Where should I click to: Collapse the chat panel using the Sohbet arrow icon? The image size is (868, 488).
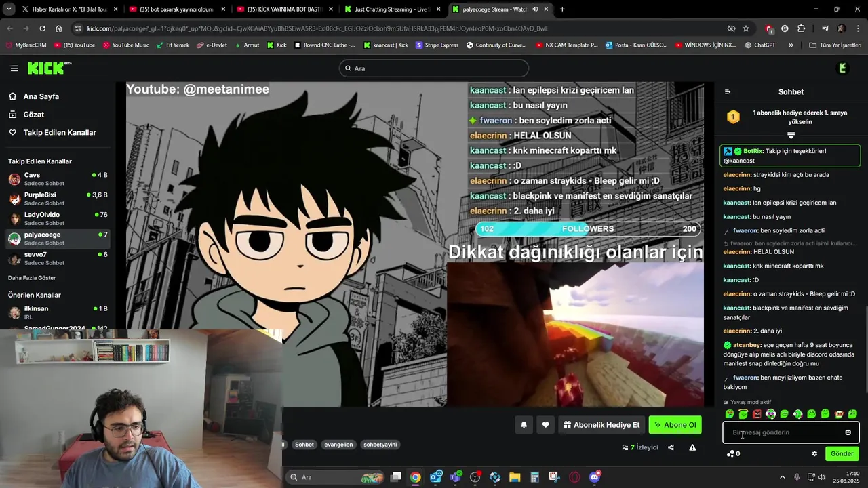pos(728,92)
